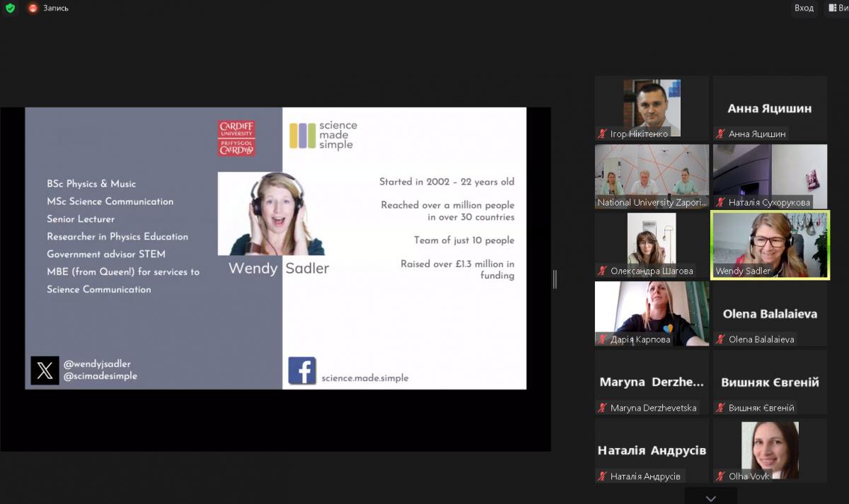Select Наталія Андрусів's participant tile

coord(652,451)
